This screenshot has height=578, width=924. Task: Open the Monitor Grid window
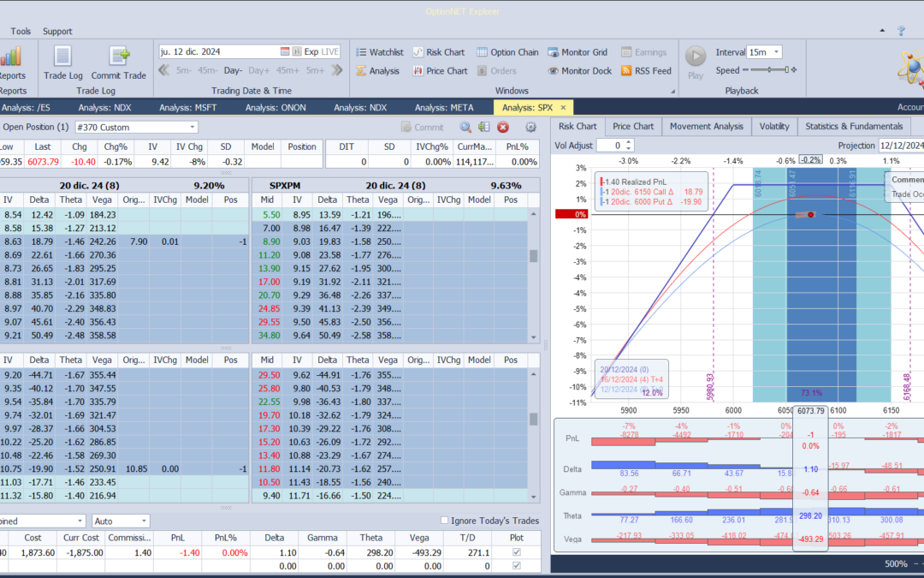577,52
